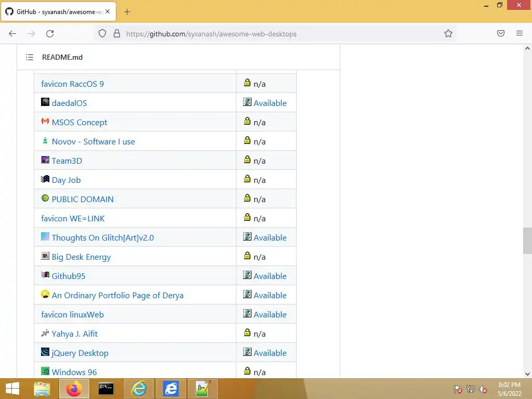
Task: Click the MSOS Concept favicon image
Action: pyautogui.click(x=45, y=121)
